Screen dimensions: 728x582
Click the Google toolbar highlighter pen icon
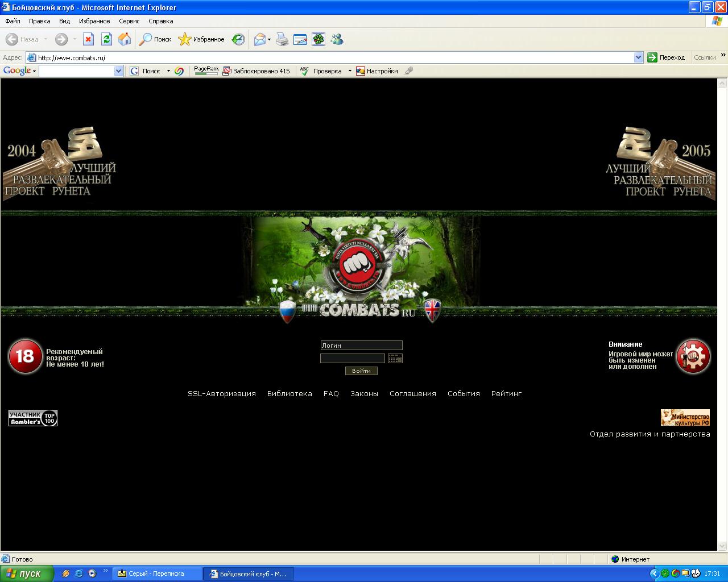pyautogui.click(x=409, y=71)
